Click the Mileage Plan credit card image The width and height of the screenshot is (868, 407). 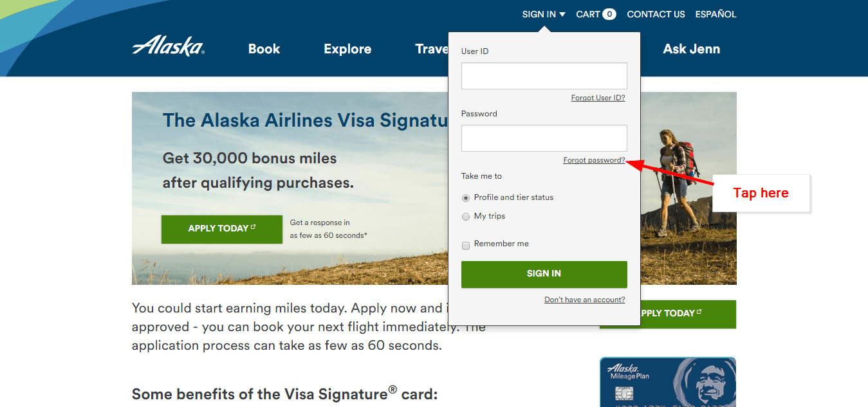pos(667,381)
